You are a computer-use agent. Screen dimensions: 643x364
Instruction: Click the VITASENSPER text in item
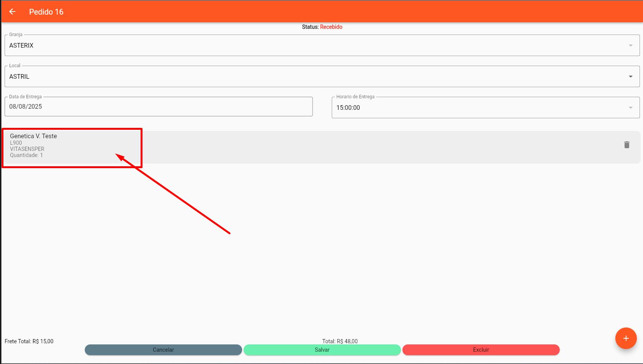click(27, 149)
